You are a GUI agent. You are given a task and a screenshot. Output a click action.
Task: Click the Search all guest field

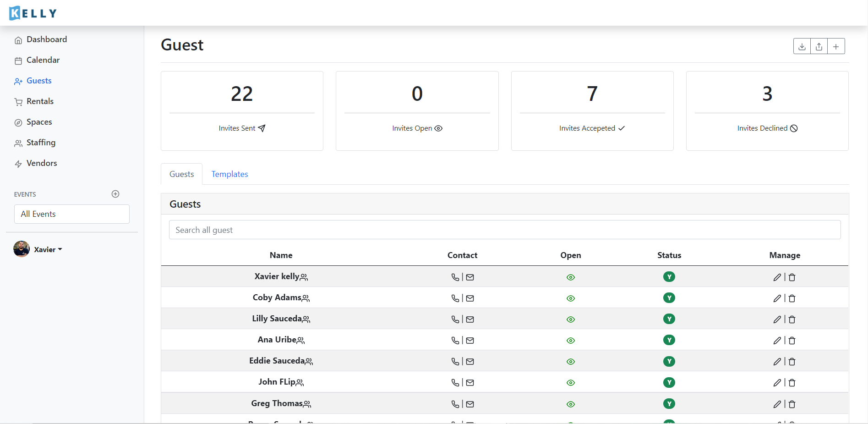coord(505,230)
